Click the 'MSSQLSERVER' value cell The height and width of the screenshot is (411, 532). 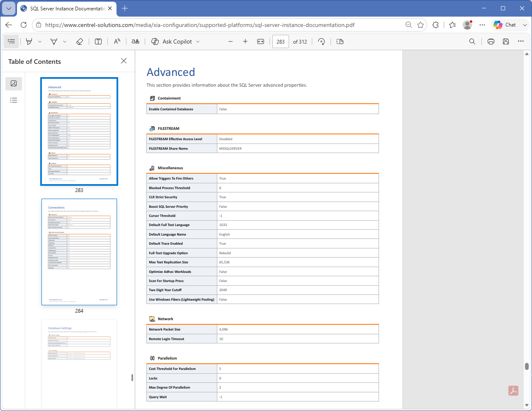pos(298,148)
